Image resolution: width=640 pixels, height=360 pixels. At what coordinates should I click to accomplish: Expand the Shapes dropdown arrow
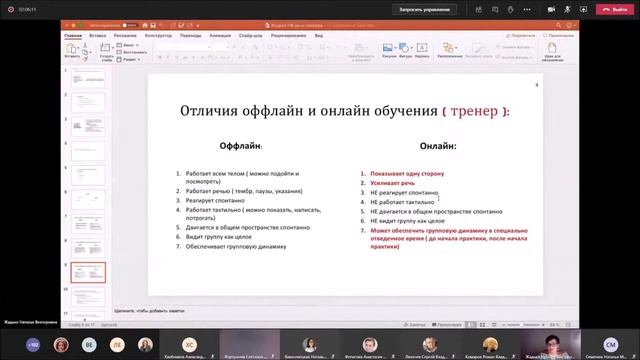[x=411, y=48]
